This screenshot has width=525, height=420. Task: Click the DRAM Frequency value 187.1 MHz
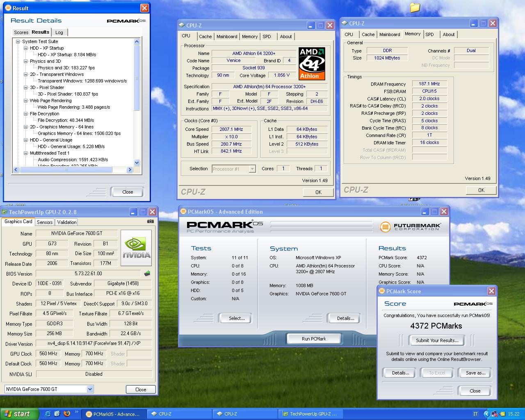coord(429,84)
